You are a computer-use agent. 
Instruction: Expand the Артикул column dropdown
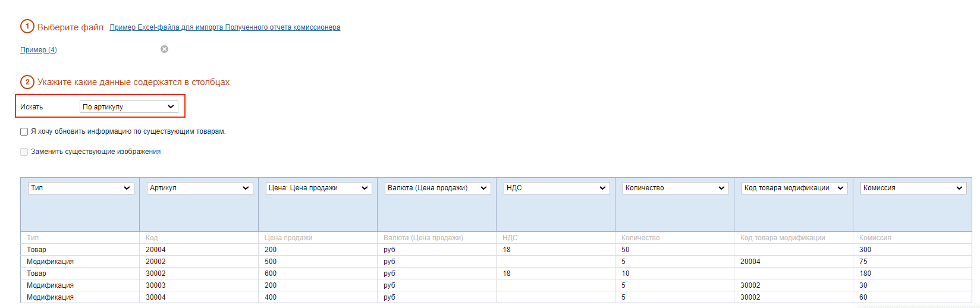[x=200, y=188]
